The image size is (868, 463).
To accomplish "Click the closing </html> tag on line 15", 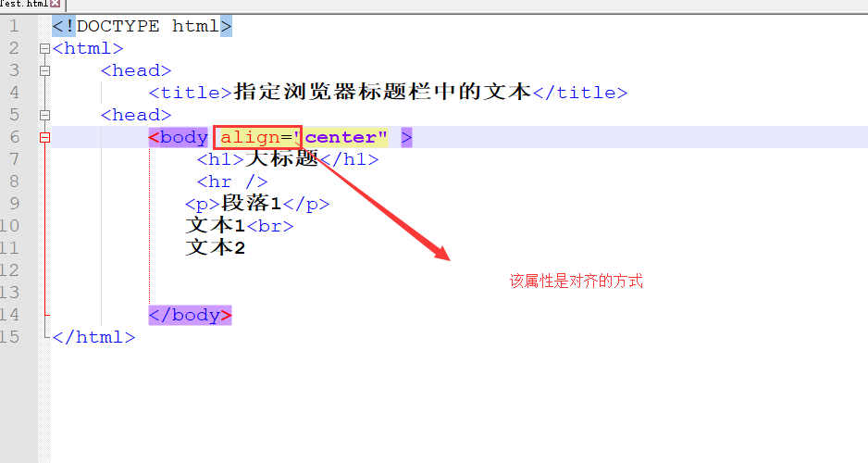I will point(94,337).
